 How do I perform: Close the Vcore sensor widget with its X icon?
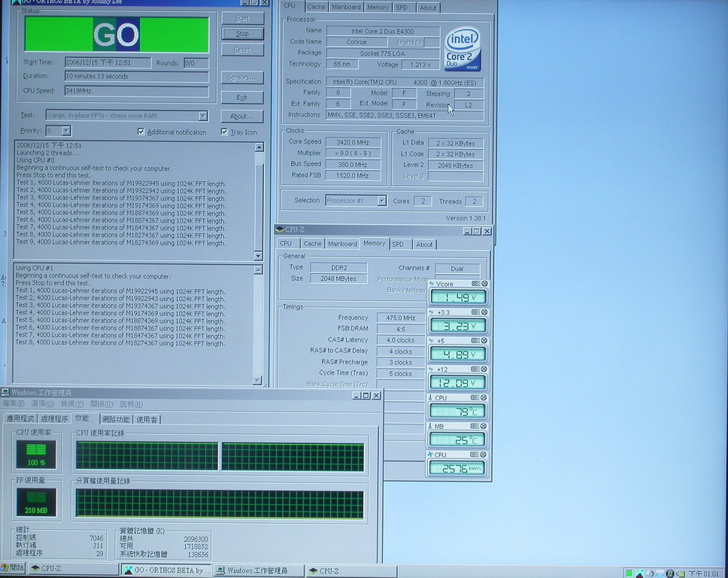click(x=484, y=284)
